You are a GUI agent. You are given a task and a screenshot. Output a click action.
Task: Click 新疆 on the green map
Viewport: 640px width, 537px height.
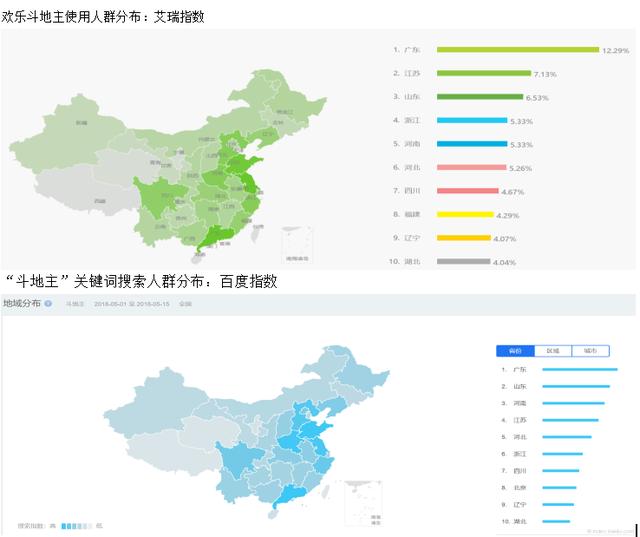[x=81, y=122]
